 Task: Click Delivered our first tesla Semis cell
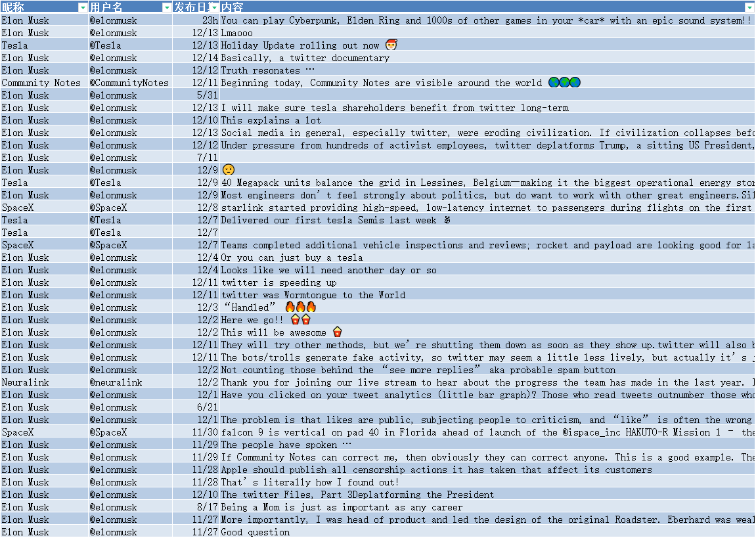tap(487, 220)
